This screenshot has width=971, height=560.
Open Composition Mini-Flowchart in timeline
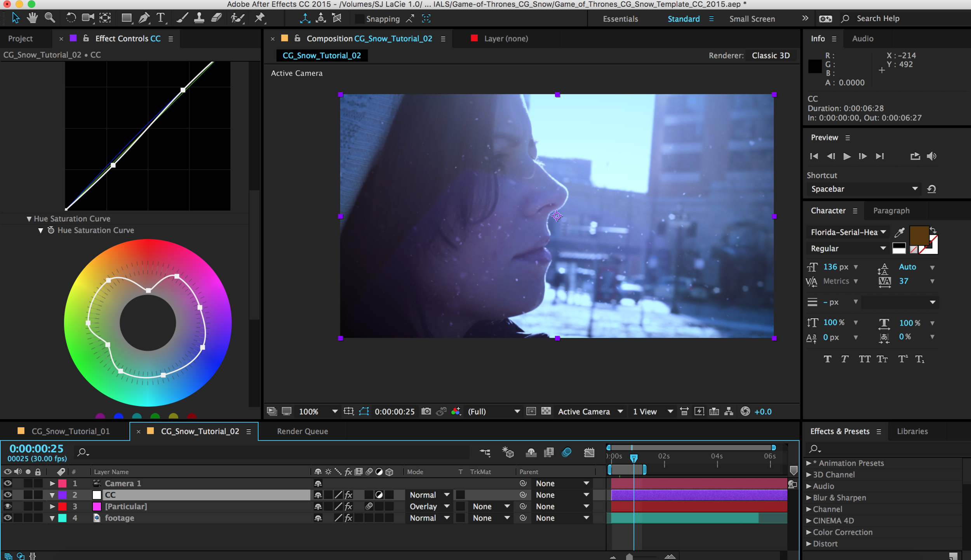485,452
